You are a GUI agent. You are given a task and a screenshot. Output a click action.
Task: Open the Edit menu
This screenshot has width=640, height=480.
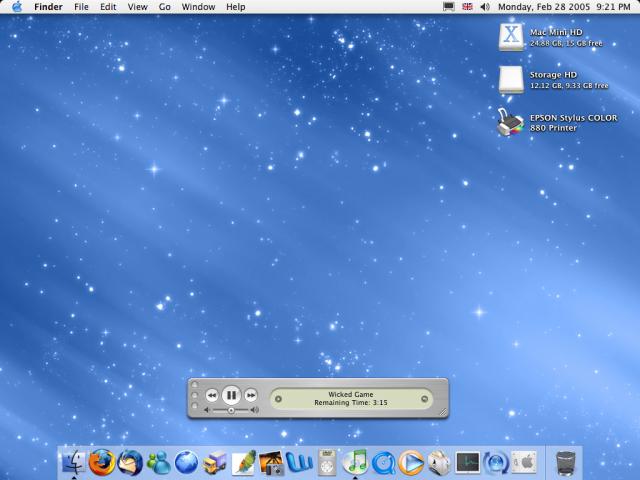pos(108,7)
